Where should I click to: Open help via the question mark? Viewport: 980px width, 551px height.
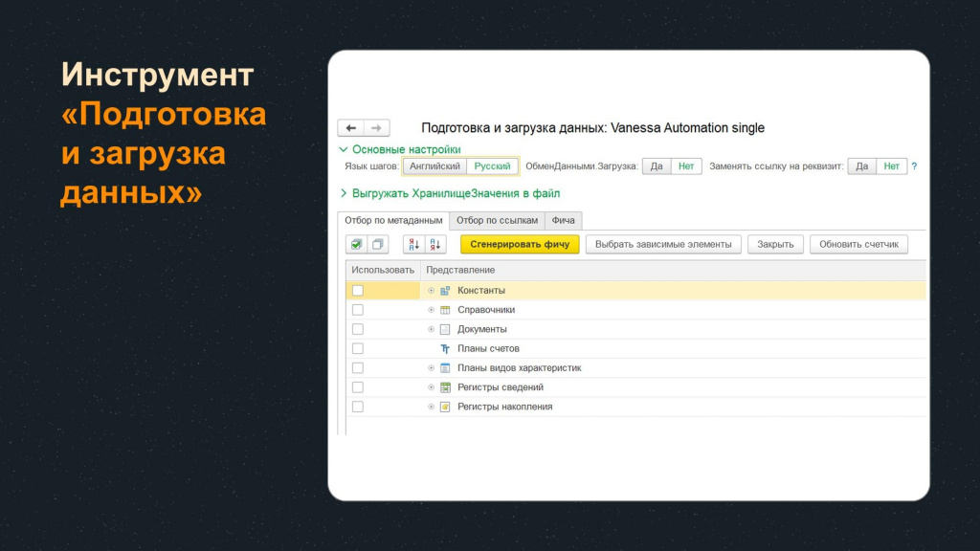914,166
